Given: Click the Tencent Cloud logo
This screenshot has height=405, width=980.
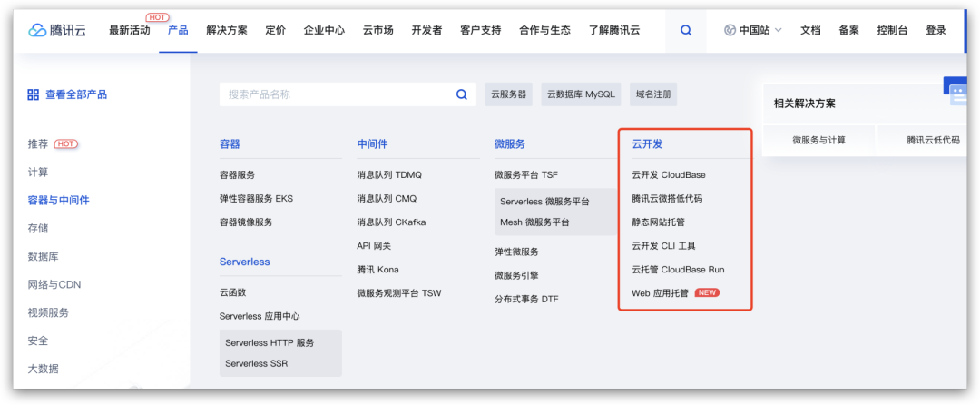Looking at the screenshot, I should pos(57,30).
